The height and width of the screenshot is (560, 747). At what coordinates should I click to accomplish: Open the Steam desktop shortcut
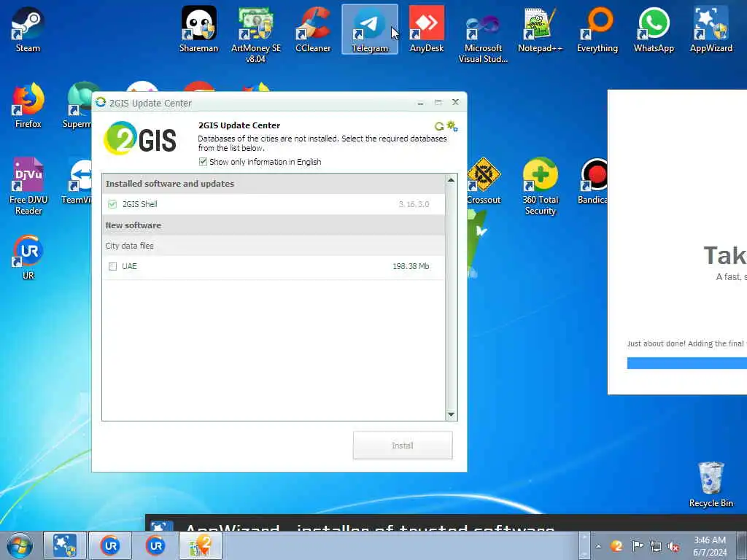click(x=28, y=29)
